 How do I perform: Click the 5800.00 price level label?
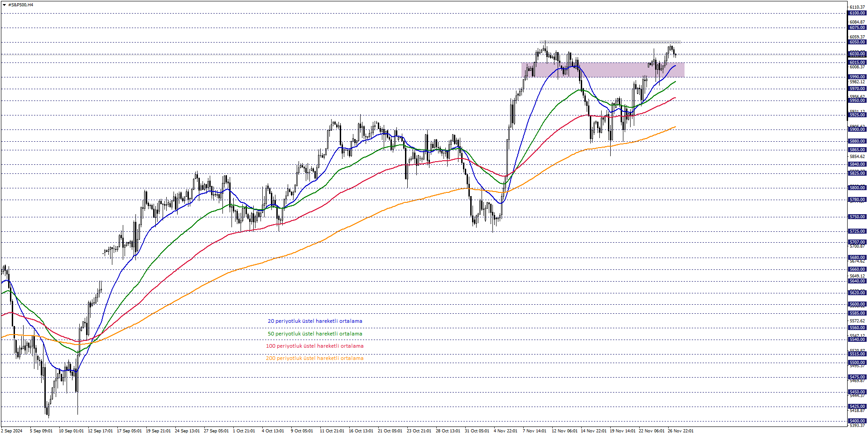coord(857,188)
